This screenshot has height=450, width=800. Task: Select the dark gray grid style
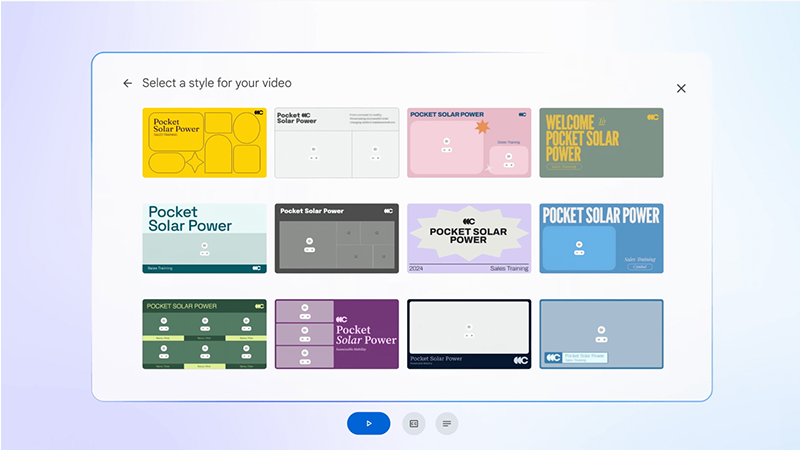point(337,238)
